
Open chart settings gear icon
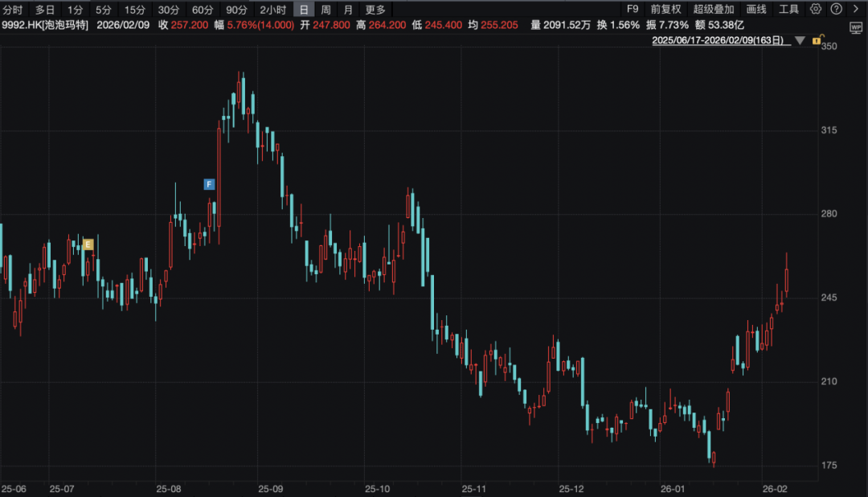816,9
